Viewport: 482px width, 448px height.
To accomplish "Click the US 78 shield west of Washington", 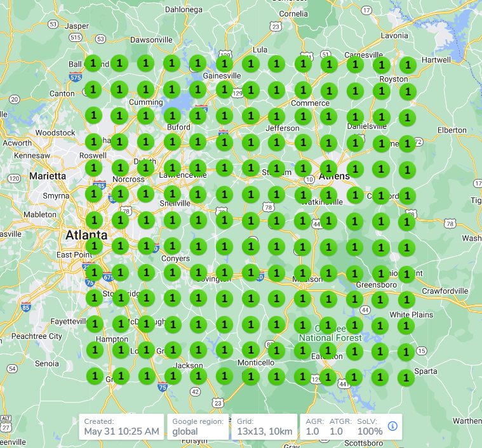I will [x=450, y=223].
